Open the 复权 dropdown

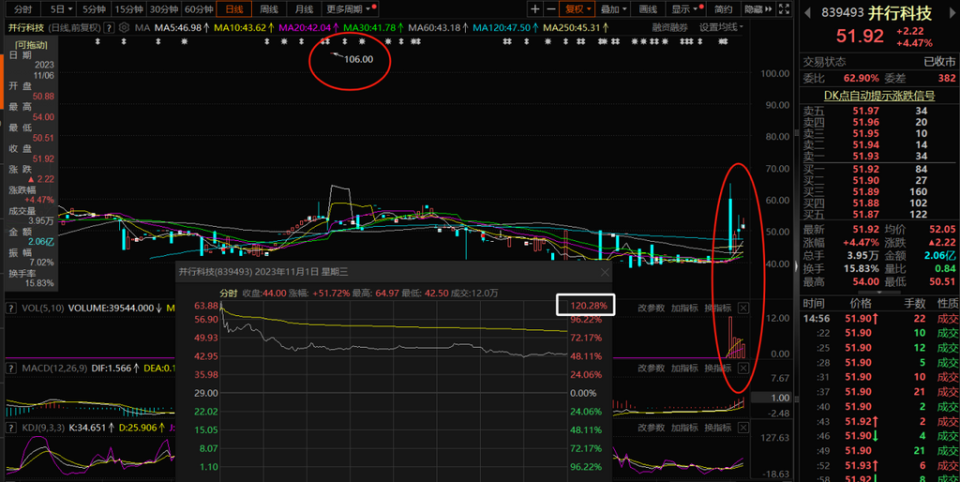pos(579,9)
